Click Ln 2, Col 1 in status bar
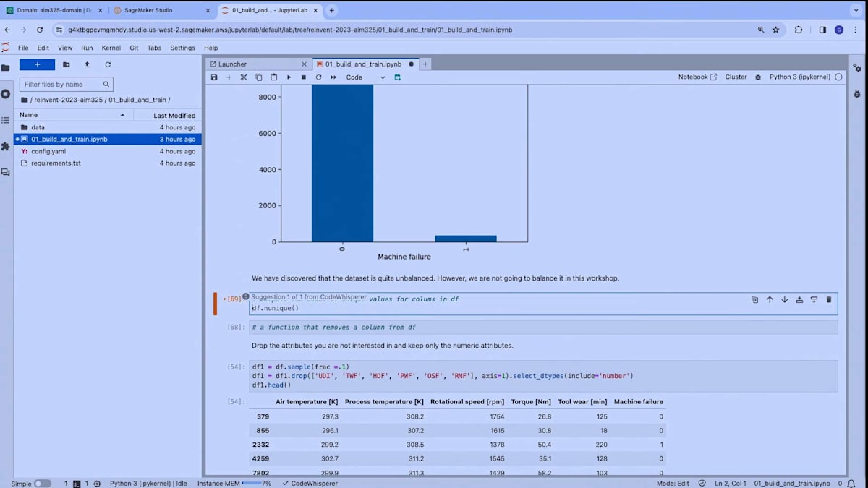868x488 pixels. pos(731,483)
